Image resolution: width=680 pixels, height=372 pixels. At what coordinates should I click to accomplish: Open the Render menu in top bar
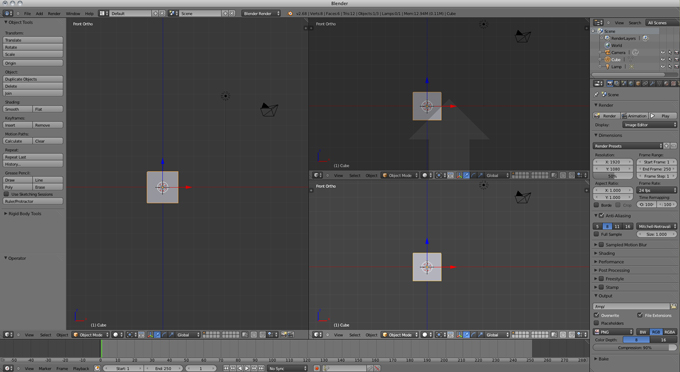54,13
